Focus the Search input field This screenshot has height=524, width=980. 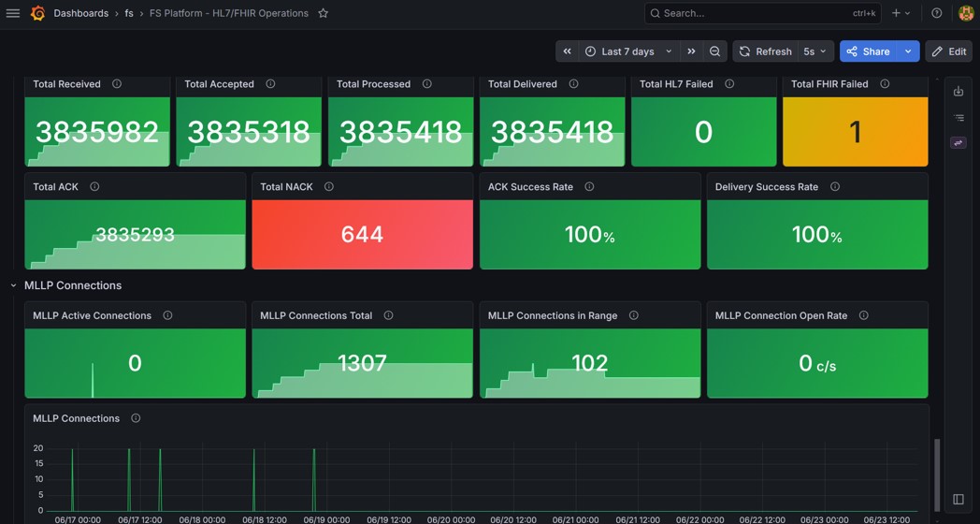click(762, 13)
